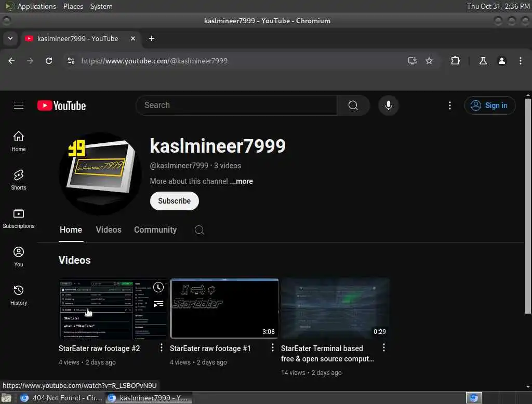Click the clock showing Thu Oct 31
The height and width of the screenshot is (404, 532).
click(498, 6)
